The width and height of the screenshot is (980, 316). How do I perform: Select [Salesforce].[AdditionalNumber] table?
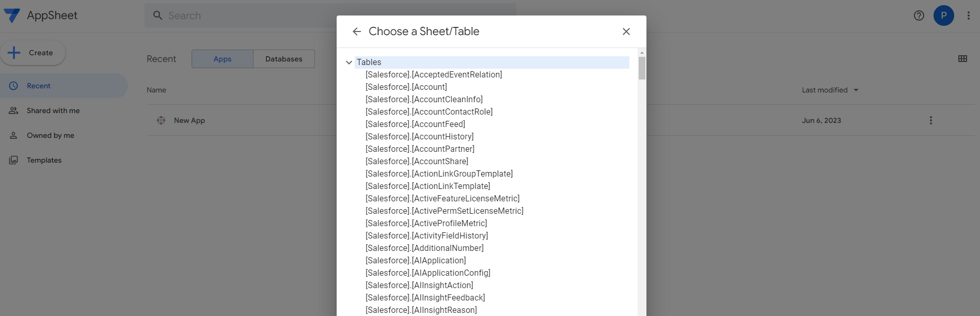pyautogui.click(x=425, y=248)
